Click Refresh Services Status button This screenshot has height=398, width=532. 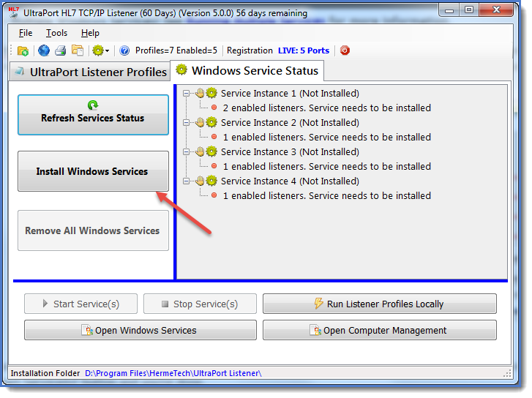point(94,115)
